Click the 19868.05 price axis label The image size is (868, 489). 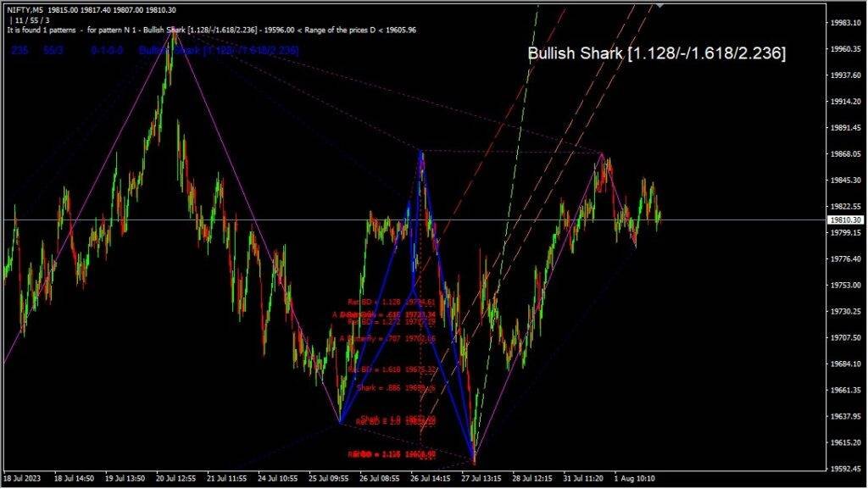coord(845,153)
